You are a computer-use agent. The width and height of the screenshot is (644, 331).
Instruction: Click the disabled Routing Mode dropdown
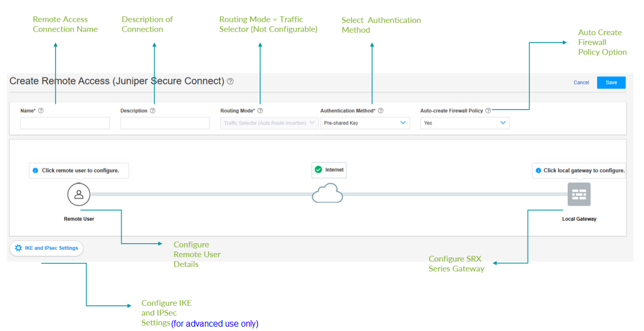(x=269, y=123)
